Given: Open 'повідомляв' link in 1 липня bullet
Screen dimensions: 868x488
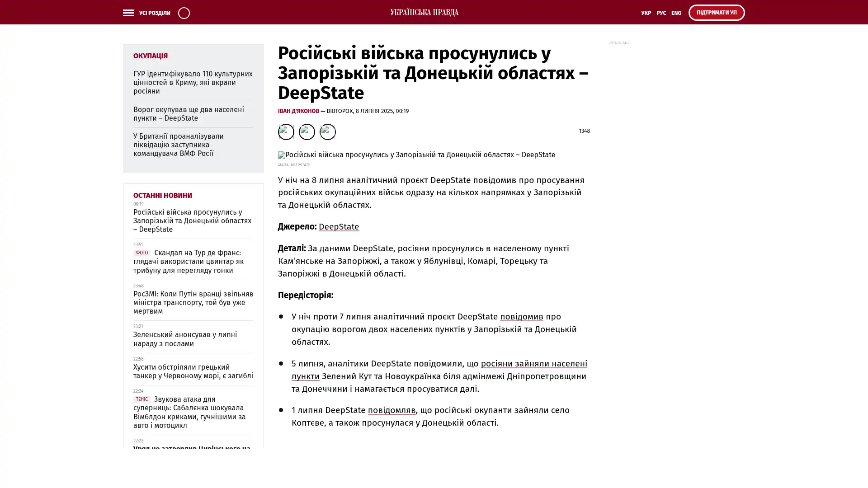Looking at the screenshot, I should pyautogui.click(x=392, y=410).
